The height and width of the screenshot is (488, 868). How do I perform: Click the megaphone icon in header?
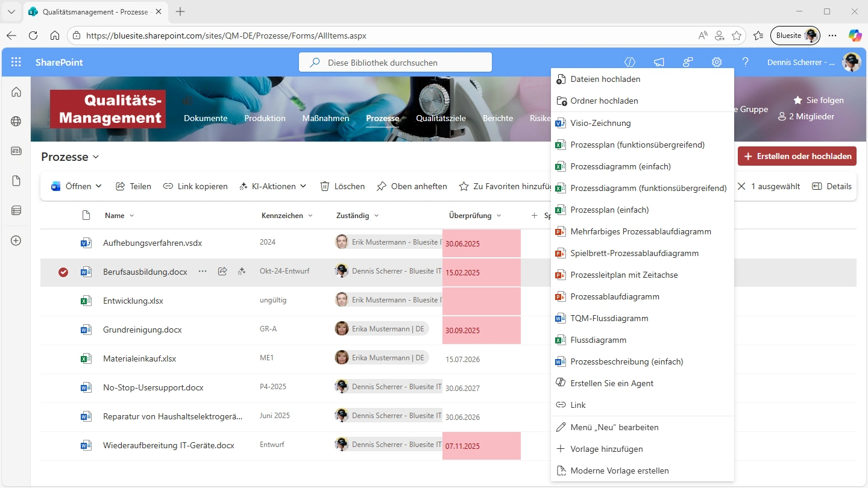659,62
